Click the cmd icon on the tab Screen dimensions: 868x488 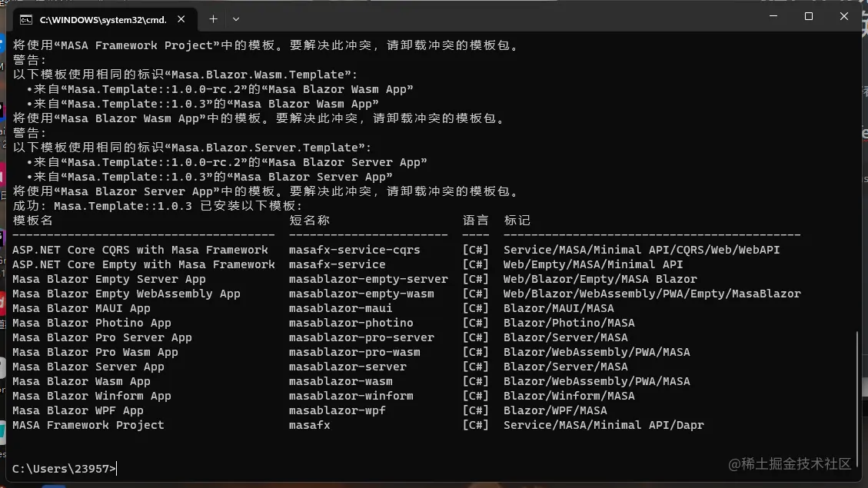(25, 20)
